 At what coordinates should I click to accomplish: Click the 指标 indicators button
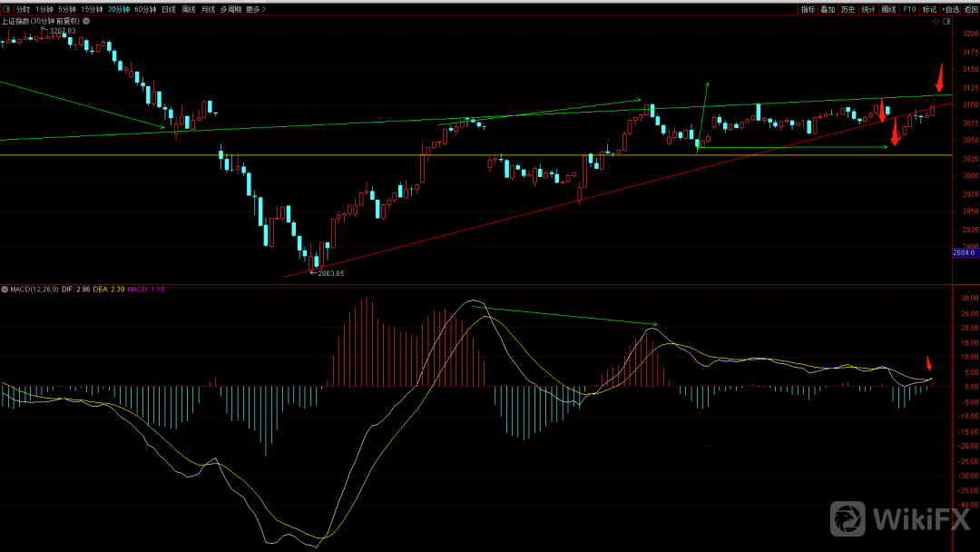click(808, 9)
